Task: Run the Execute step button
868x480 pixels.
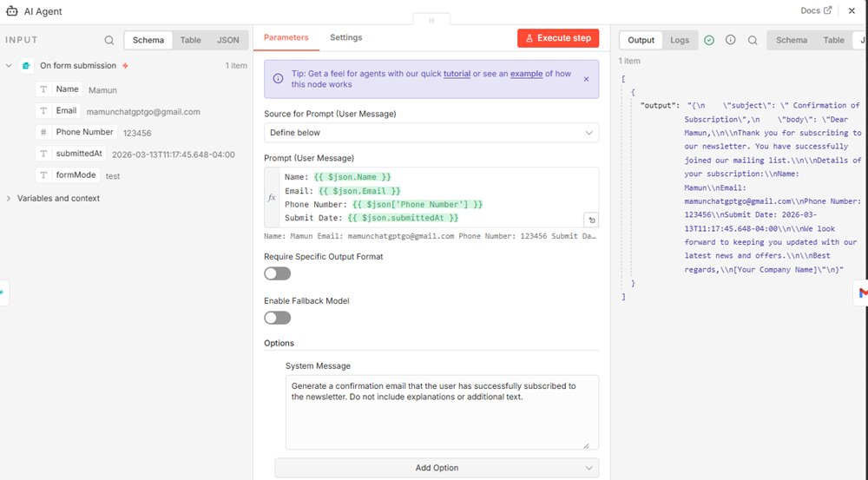Action: point(557,38)
